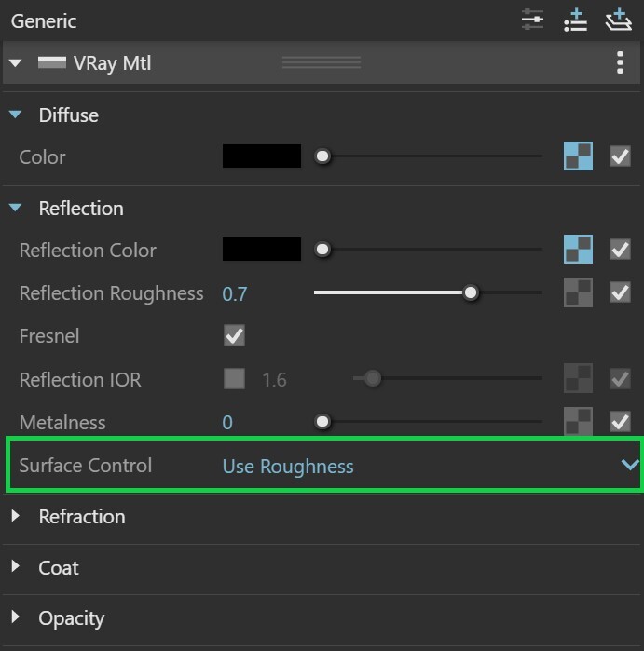The image size is (644, 651).
Task: Click the add attribute list icon
Action: (575, 20)
